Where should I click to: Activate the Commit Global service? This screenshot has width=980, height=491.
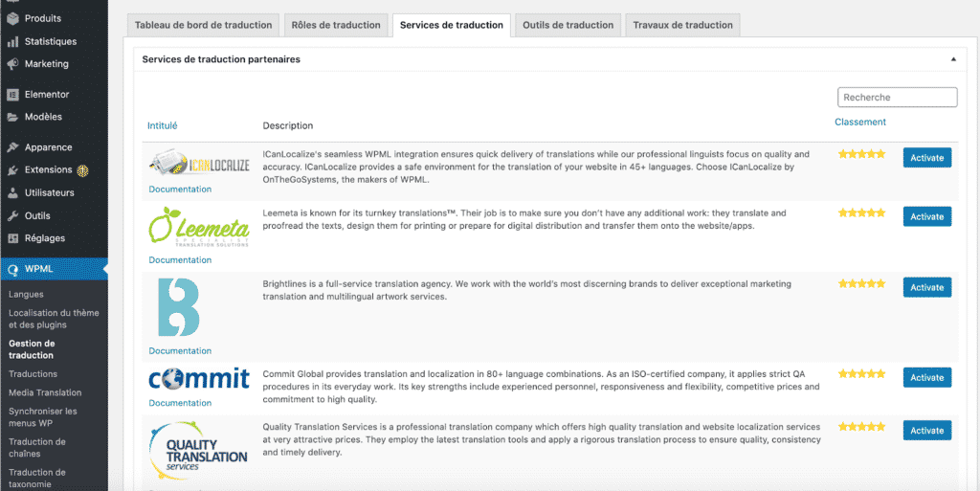click(926, 377)
